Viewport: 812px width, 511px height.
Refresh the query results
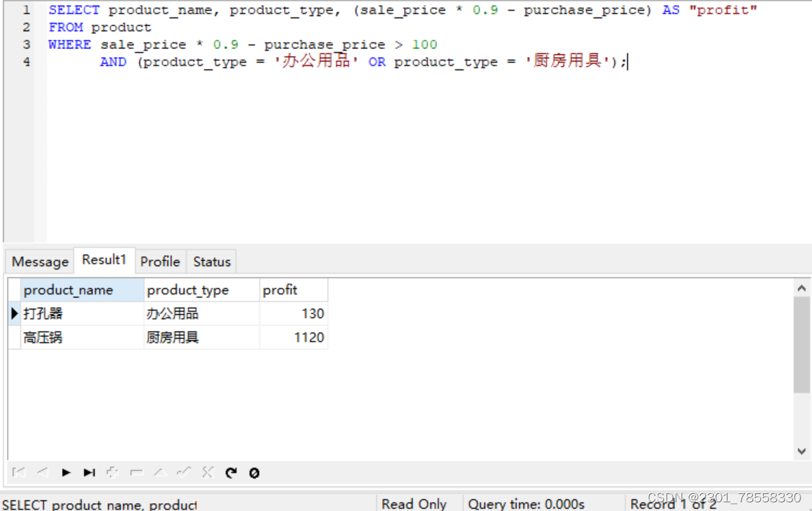tap(231, 473)
